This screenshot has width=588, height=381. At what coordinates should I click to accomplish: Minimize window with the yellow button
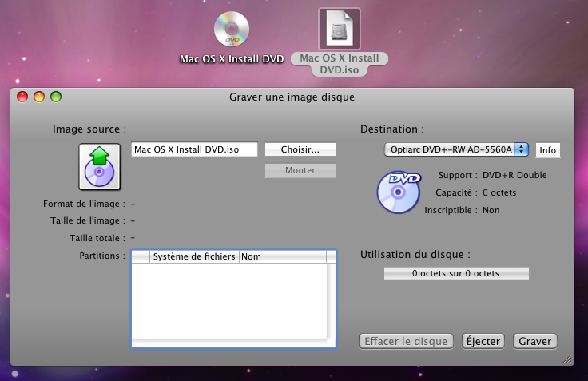[39, 97]
